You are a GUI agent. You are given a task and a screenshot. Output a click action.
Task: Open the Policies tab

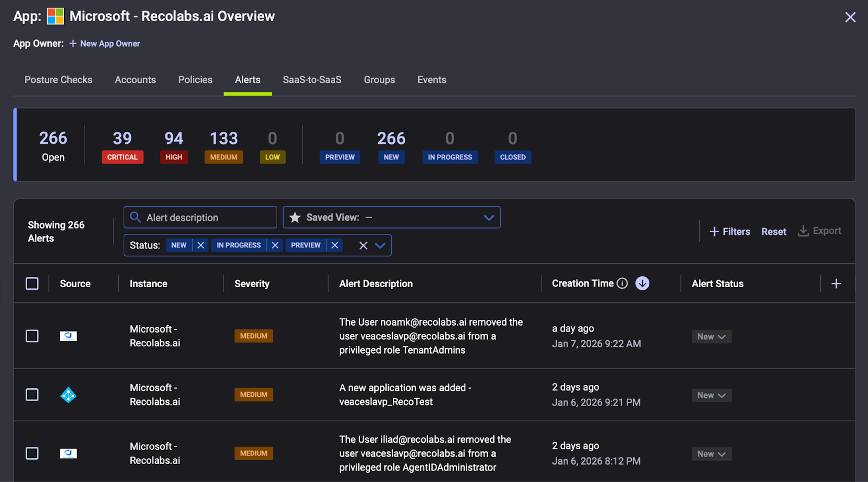pyautogui.click(x=195, y=80)
